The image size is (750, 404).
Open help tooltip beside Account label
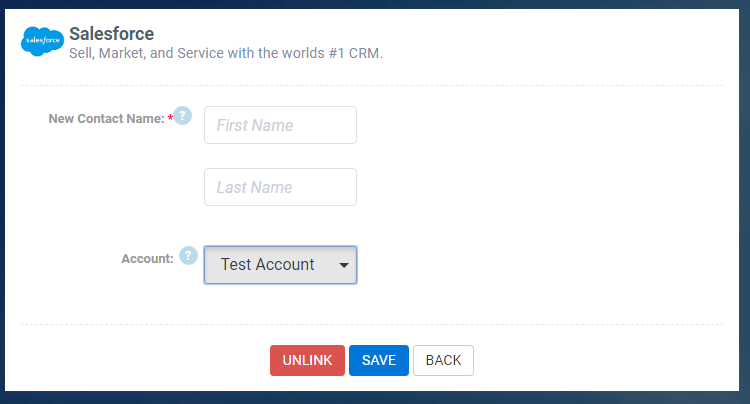(188, 255)
